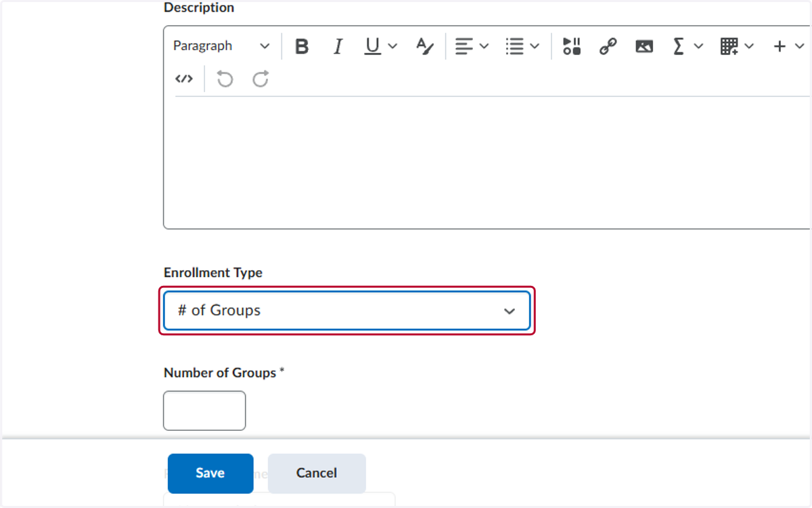Click the plus Other Insert Options icon
812x508 pixels.
780,46
